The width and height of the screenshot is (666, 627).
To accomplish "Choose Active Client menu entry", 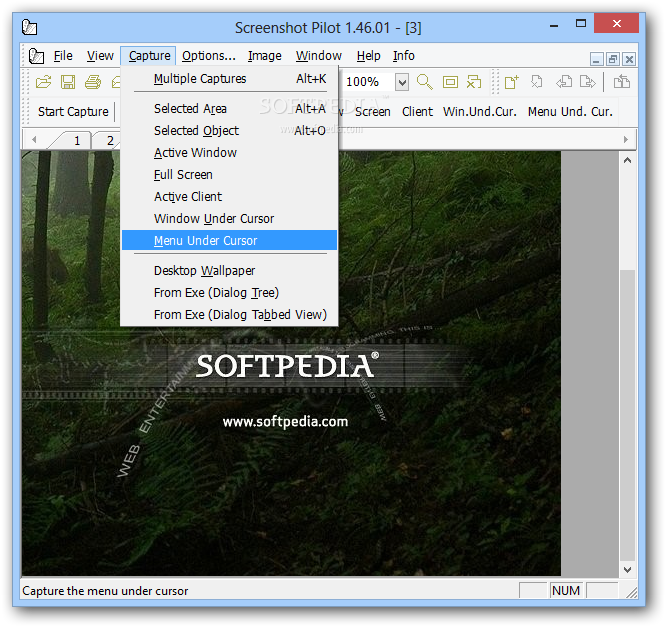I will tap(229, 197).
